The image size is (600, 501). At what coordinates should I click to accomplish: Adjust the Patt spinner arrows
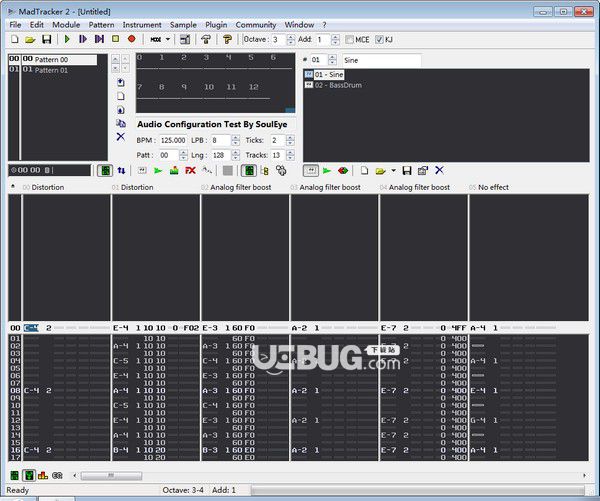[184, 155]
